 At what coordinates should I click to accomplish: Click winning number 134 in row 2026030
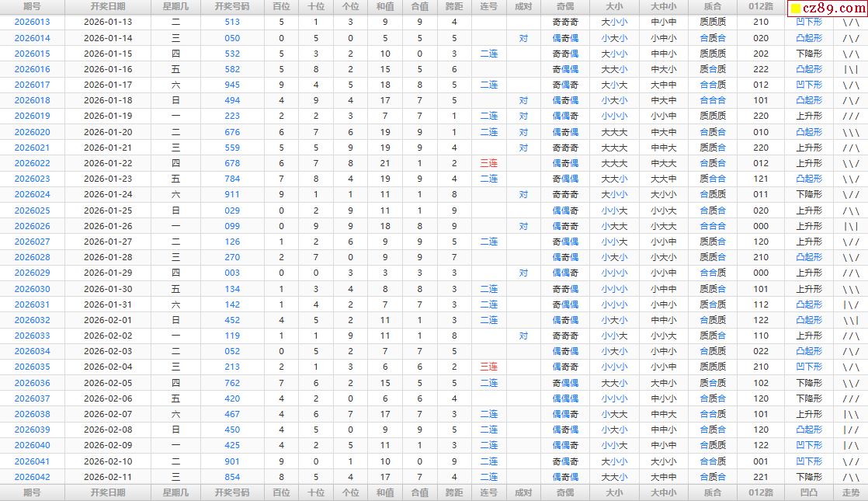pos(232,289)
